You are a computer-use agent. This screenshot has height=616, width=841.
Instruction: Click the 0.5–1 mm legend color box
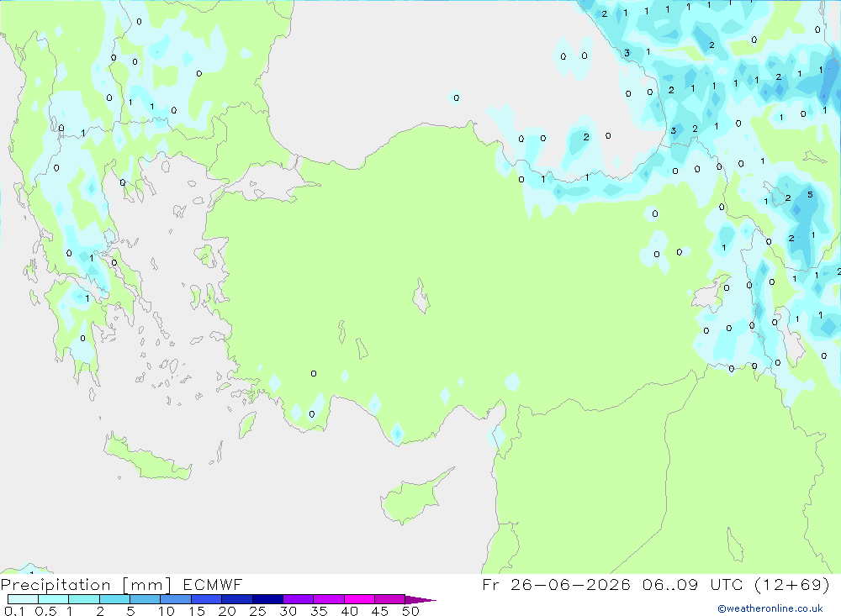[x=53, y=599]
